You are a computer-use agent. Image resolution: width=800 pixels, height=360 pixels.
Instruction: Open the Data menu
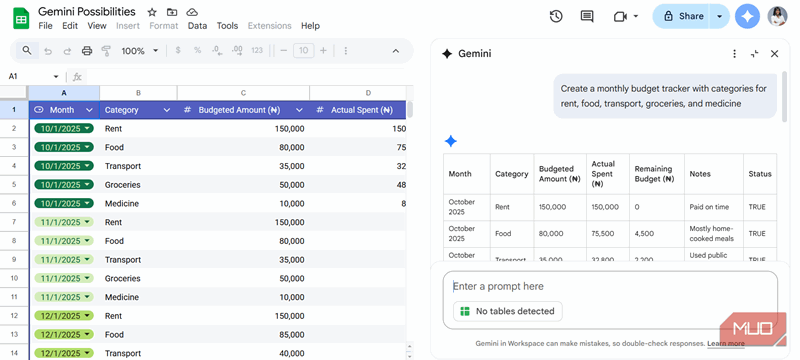pyautogui.click(x=197, y=25)
